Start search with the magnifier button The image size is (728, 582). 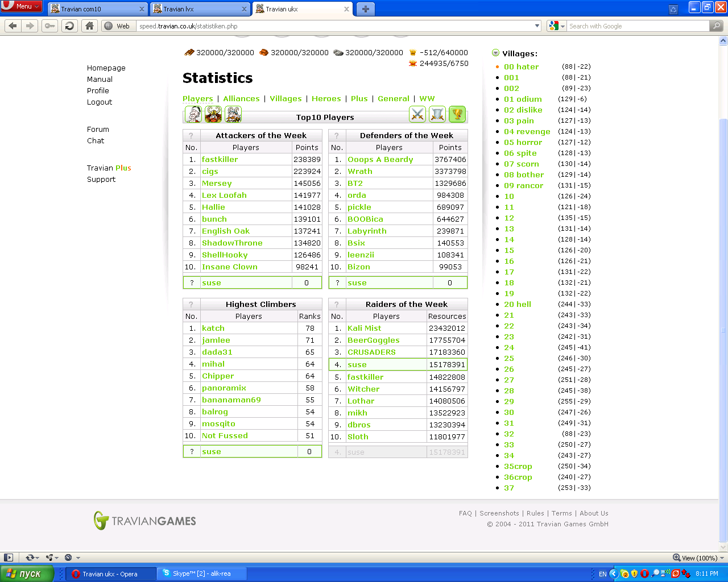pyautogui.click(x=717, y=26)
